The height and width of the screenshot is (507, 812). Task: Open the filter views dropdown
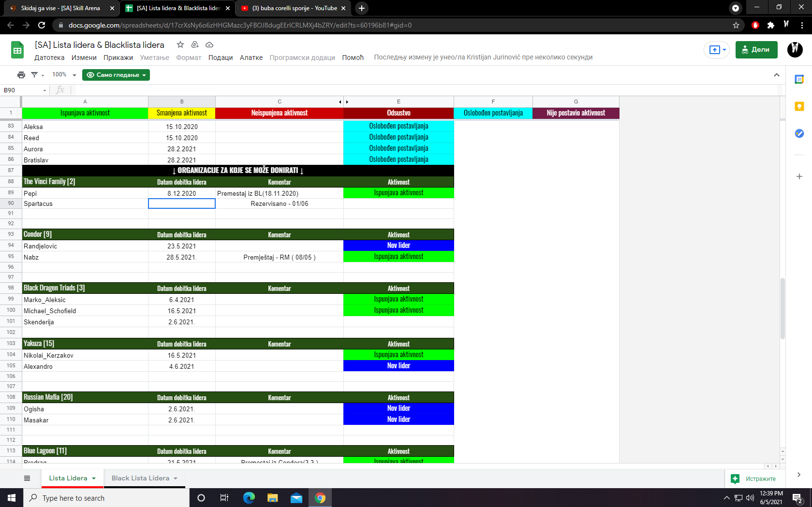click(37, 75)
